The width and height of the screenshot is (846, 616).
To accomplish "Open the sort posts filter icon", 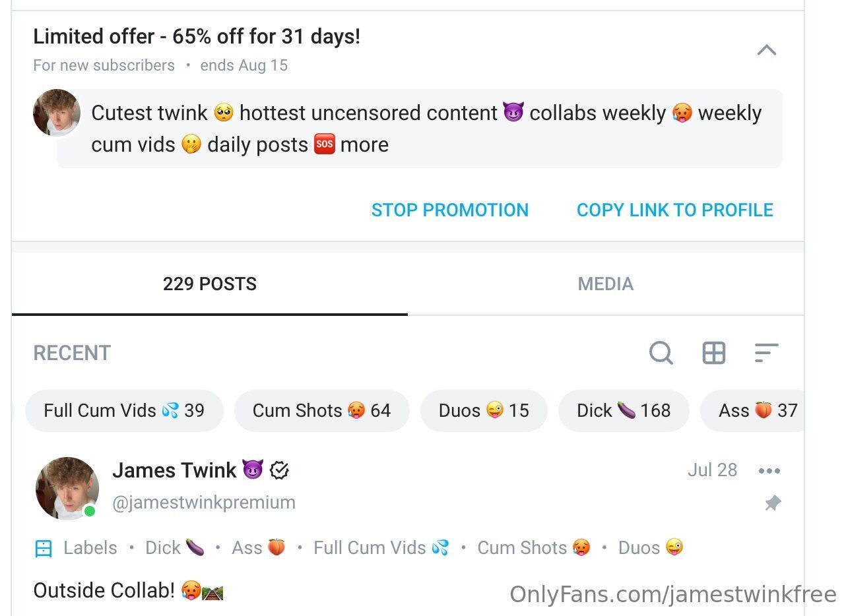I will pyautogui.click(x=766, y=353).
